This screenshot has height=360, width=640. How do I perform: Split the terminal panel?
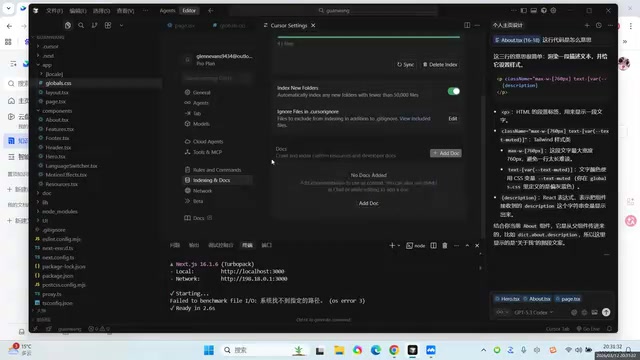pyautogui.click(x=433, y=245)
